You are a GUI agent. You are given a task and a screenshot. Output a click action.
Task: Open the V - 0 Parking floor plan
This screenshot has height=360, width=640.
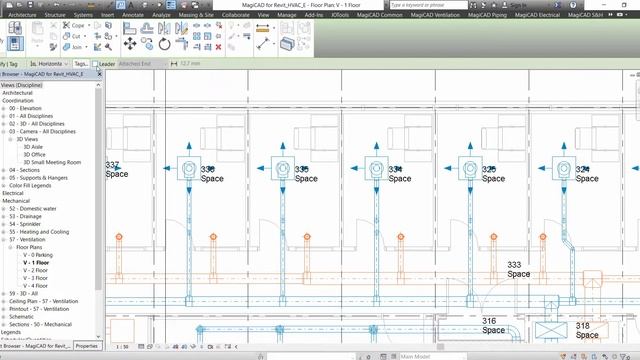(x=38, y=255)
